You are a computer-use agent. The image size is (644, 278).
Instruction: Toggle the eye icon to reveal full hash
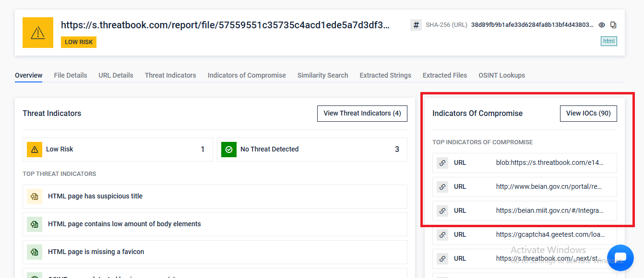tap(602, 25)
